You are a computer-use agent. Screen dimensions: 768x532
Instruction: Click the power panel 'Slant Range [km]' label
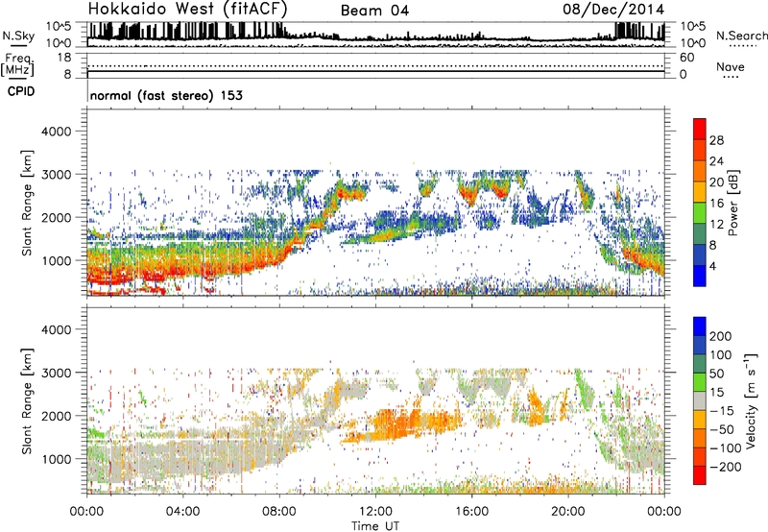point(27,203)
